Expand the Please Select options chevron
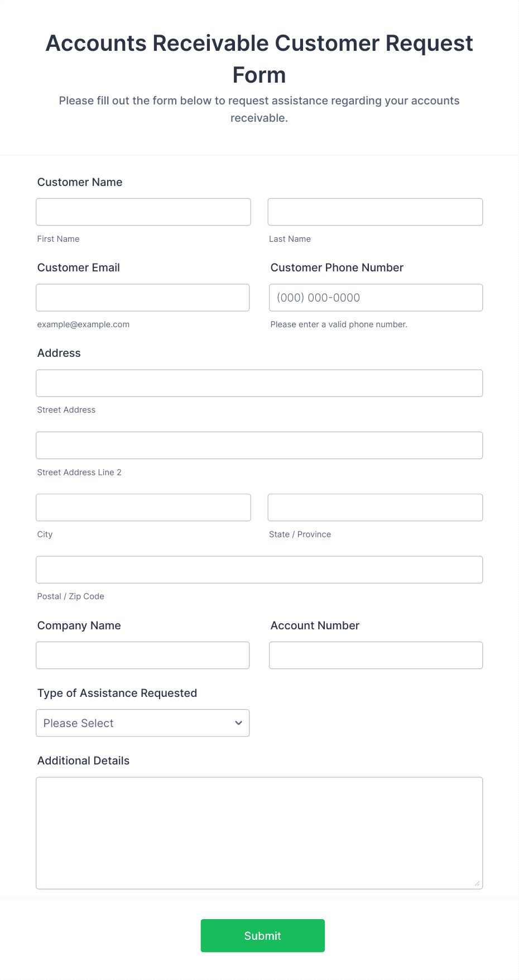 238,723
